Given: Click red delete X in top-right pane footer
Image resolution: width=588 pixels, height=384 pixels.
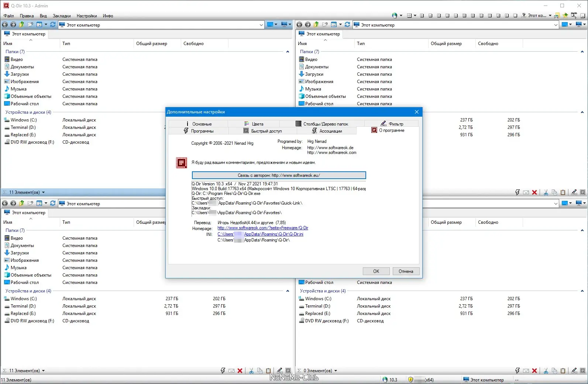Looking at the screenshot, I should click(x=534, y=192).
